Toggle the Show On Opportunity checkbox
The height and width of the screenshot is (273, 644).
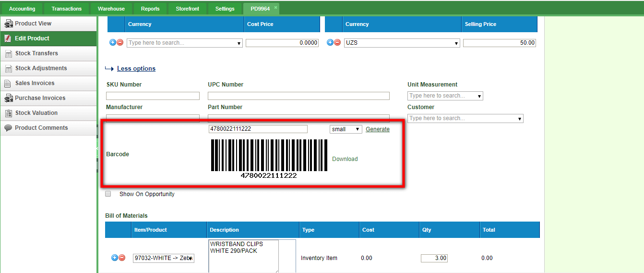[x=108, y=194]
